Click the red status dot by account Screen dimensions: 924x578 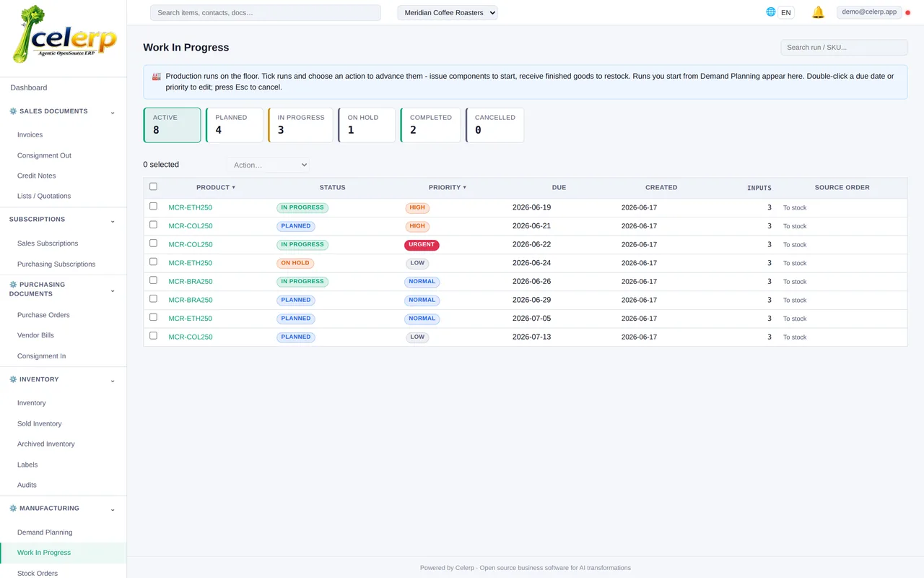908,12
